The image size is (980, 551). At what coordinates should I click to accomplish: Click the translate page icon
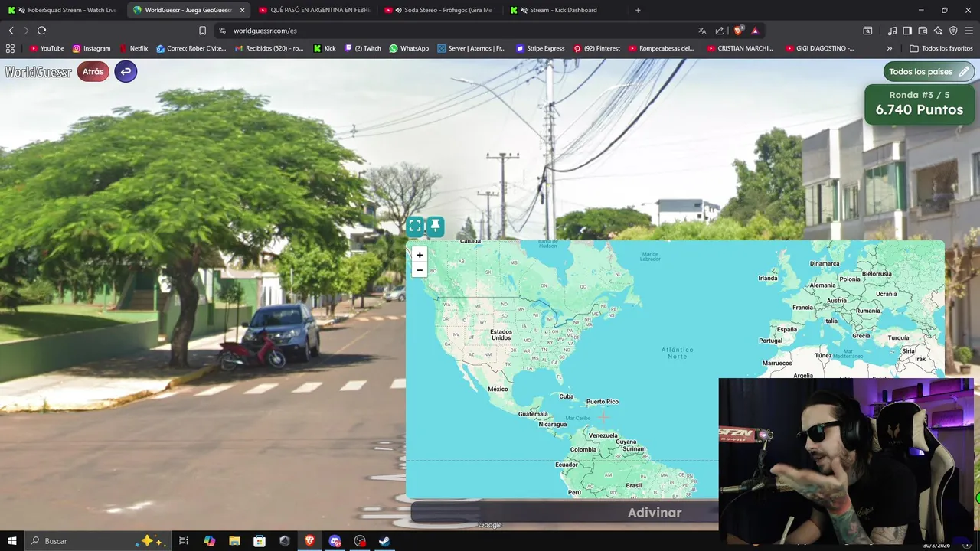tap(702, 31)
